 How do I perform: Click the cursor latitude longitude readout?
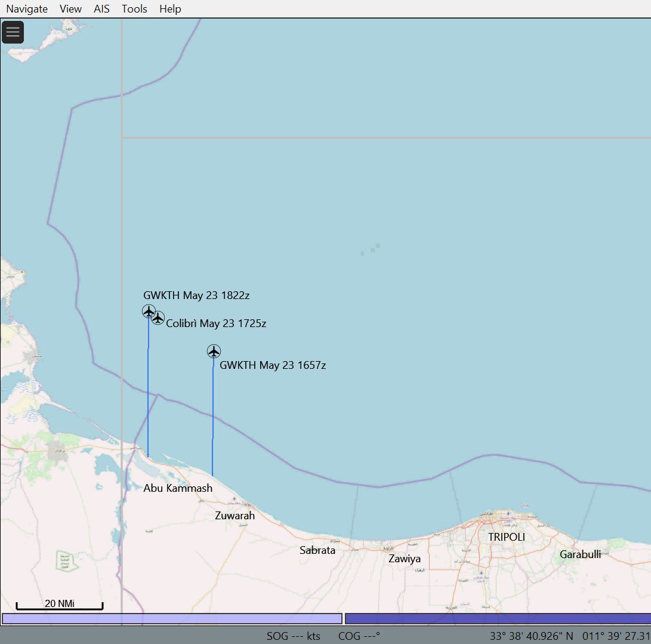570,636
